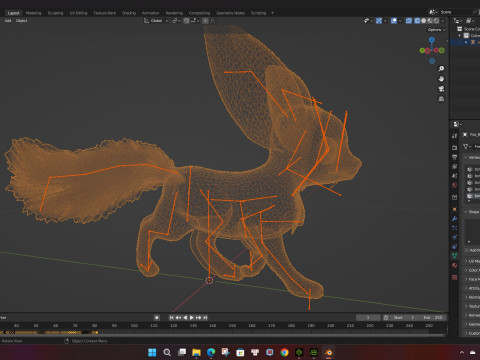Toggle preview range clock icon in timeline
This screenshot has width=480, height=360.
(x=386, y=318)
